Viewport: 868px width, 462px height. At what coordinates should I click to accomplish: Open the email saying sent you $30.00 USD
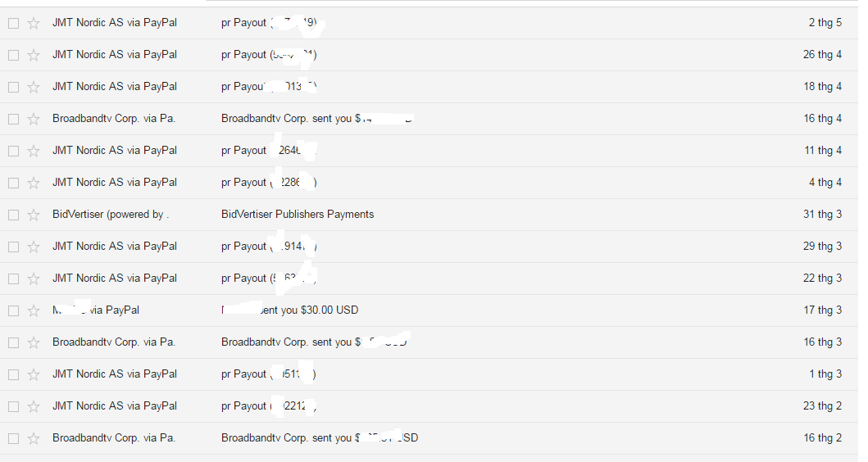click(x=311, y=310)
